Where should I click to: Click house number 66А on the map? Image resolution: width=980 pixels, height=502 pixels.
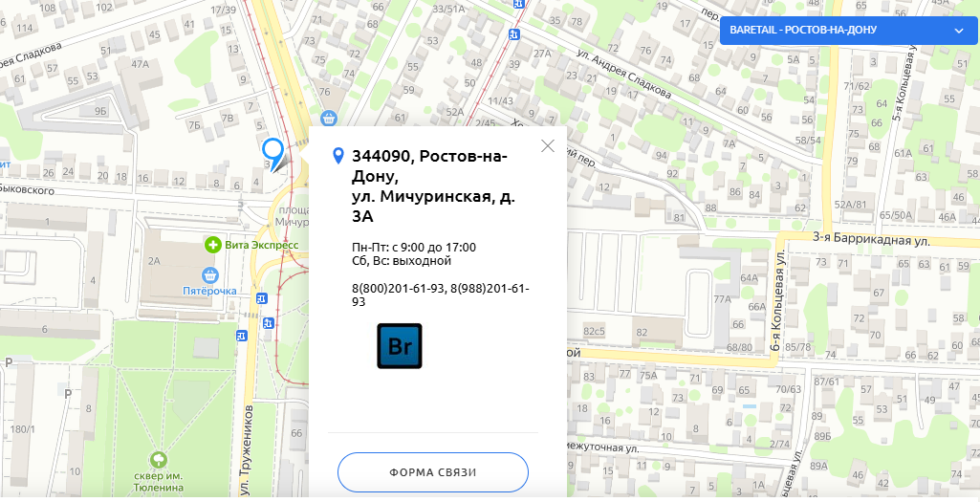tap(757, 306)
